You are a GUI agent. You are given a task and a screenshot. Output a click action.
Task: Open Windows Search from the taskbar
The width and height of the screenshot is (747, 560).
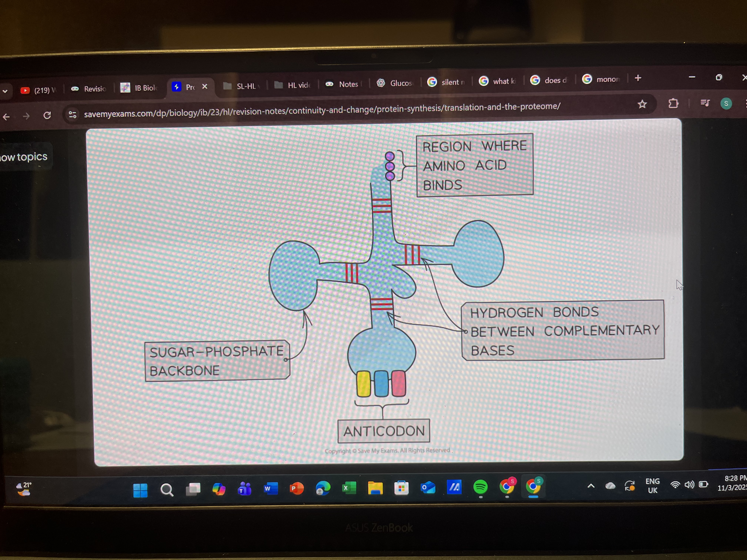(167, 490)
